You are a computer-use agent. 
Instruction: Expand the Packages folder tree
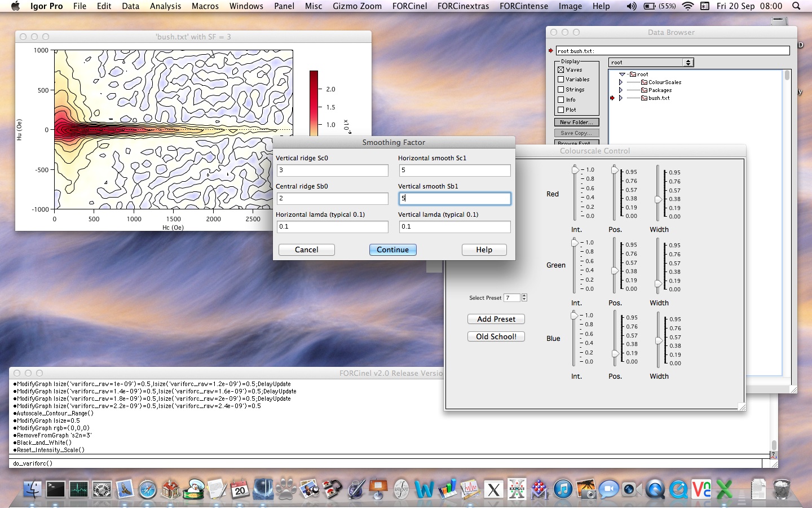[x=621, y=90]
